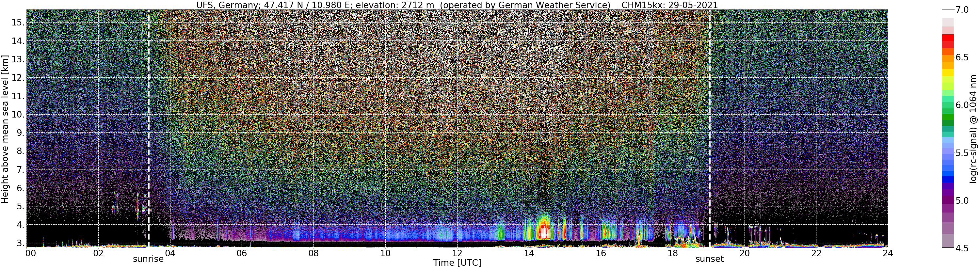Click the 'Height above mean sea level [km]' label
This screenshot has width=980, height=269.
click(x=5, y=129)
